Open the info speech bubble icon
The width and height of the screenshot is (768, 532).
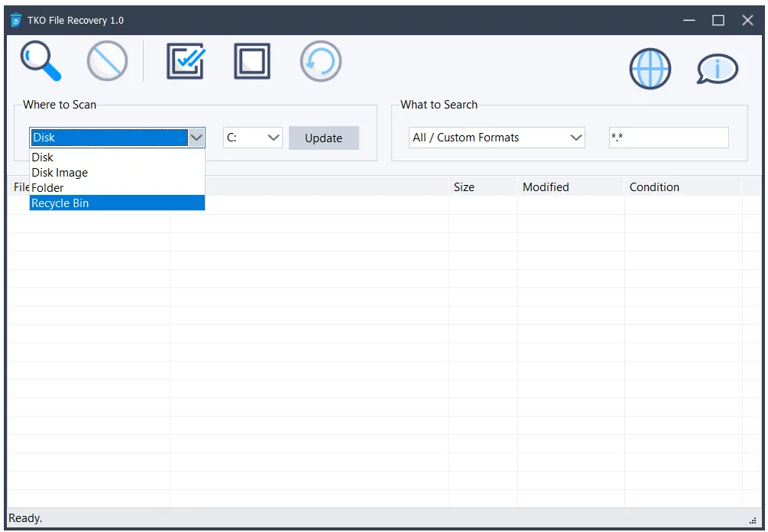click(717, 69)
